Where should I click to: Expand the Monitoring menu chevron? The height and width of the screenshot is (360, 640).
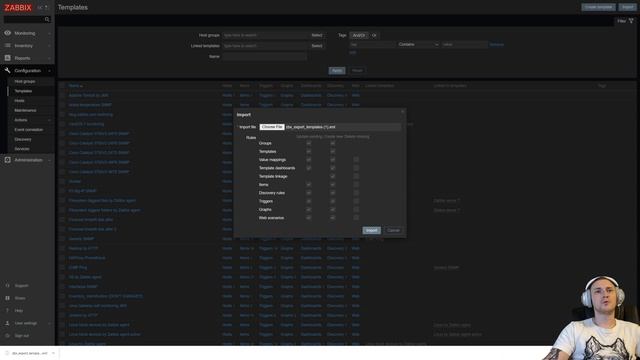click(49, 33)
